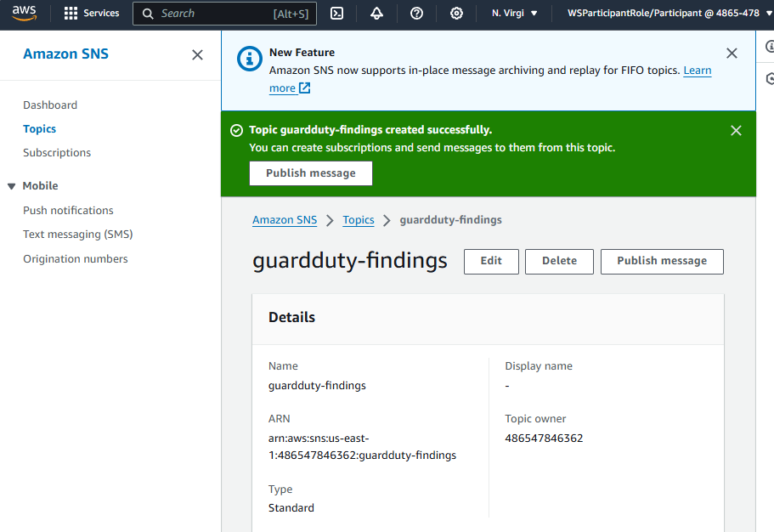Click the Delete button for the topic
Viewport: 774px width, 532px height.
pos(559,261)
